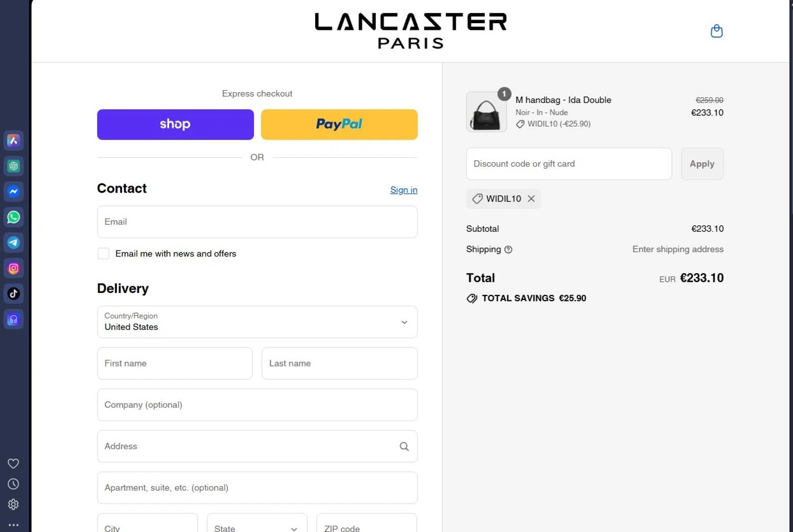Click the Sign in link
This screenshot has width=793, height=532.
pyautogui.click(x=404, y=190)
